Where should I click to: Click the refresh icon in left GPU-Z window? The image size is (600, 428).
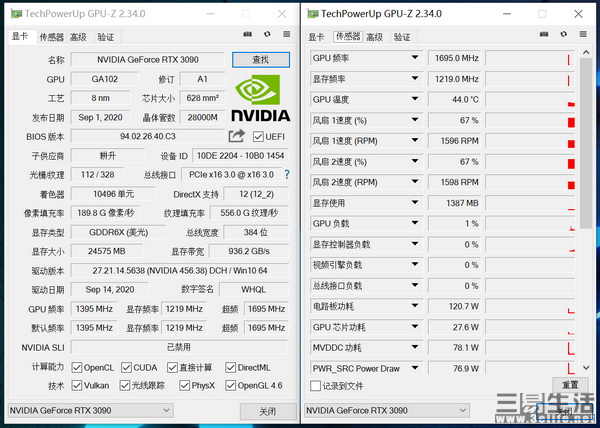tap(267, 34)
